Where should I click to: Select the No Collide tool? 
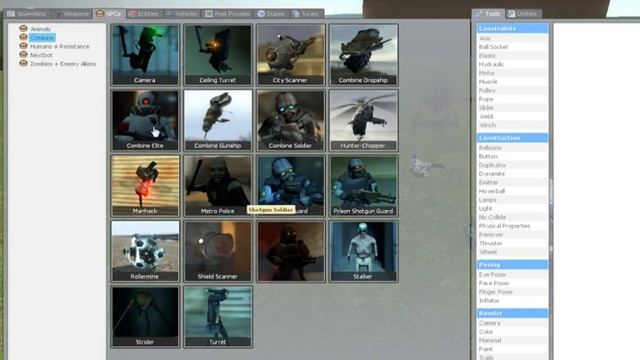tap(512, 217)
